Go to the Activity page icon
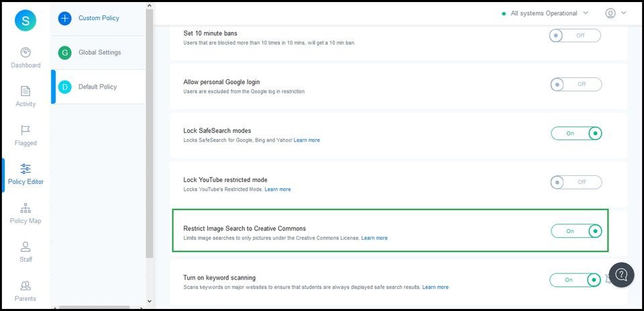 coord(25,91)
